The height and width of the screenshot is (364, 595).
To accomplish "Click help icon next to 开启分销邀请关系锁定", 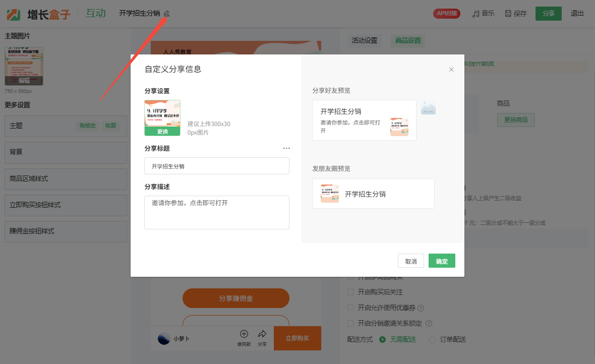I will [428, 323].
